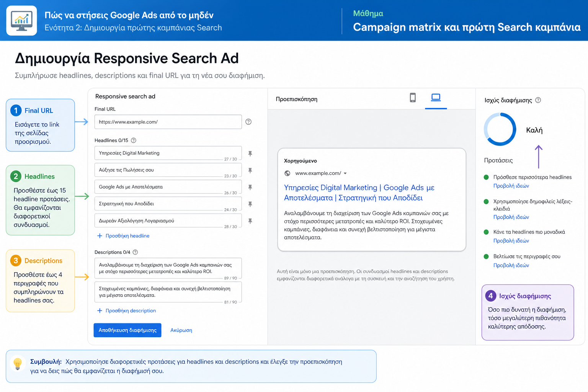Pin the 'Δωρεάν Αξιολόγηση Λογαριασμού' headline

pyautogui.click(x=250, y=221)
